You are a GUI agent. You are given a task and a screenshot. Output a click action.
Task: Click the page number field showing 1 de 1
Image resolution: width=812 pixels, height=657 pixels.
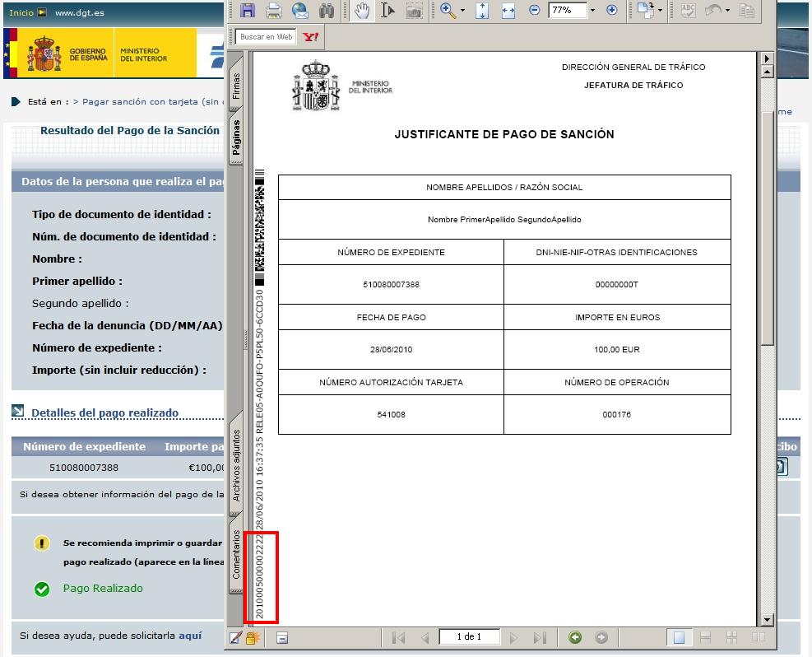tap(469, 636)
